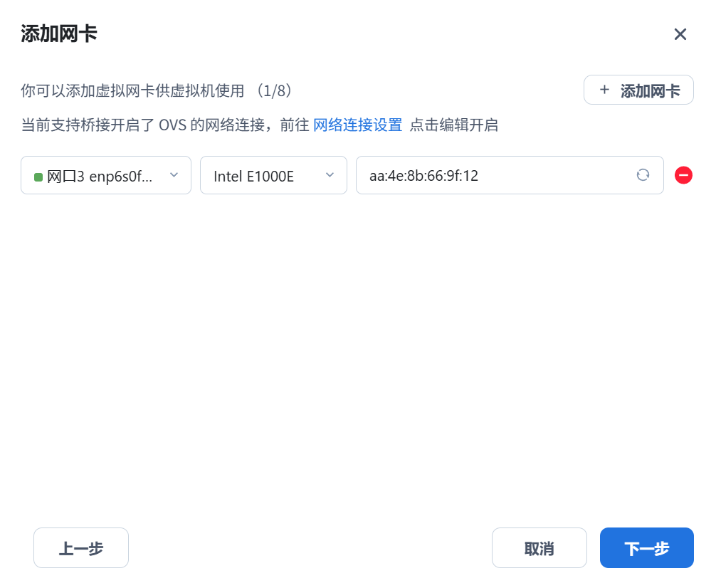Image resolution: width=716 pixels, height=588 pixels.
Task: Open the 网络连接设置 link
Action: pyautogui.click(x=357, y=125)
